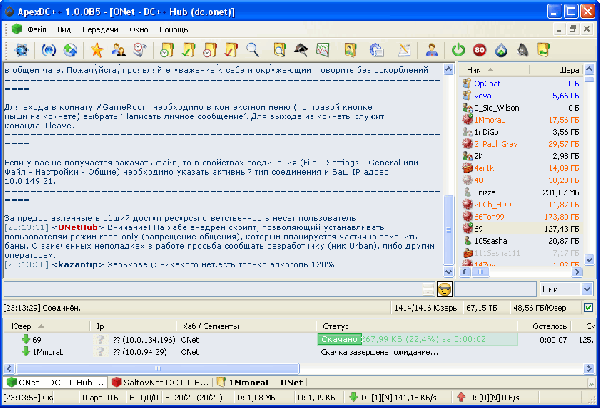Viewport: 600px width, 408px height.
Task: Open Network Statistics chart icon
Action: coord(323,50)
